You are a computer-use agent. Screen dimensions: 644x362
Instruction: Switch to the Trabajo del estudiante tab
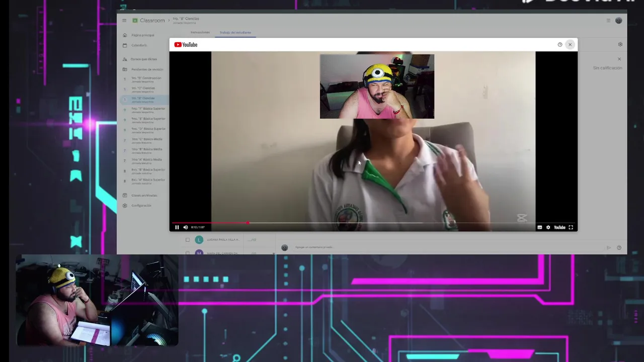(x=235, y=33)
